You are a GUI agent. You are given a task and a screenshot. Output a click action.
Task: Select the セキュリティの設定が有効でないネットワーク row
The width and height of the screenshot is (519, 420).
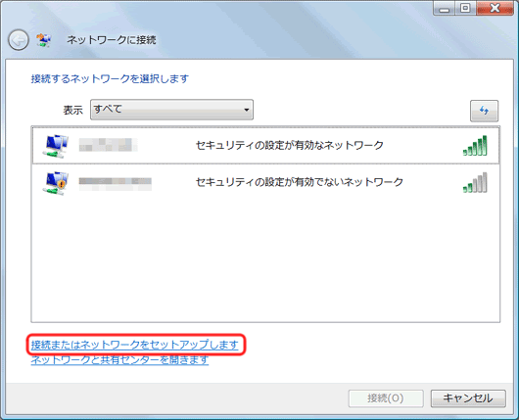pos(265,182)
